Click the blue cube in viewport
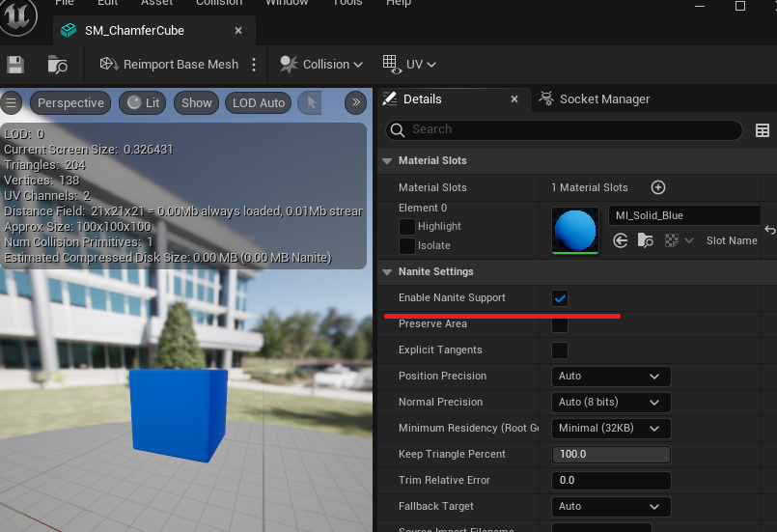777x532 pixels. click(x=179, y=414)
